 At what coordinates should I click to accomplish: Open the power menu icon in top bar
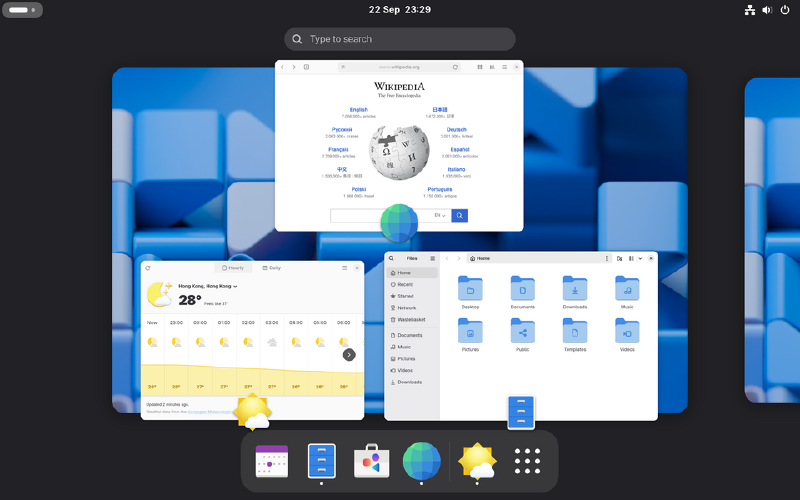[785, 10]
